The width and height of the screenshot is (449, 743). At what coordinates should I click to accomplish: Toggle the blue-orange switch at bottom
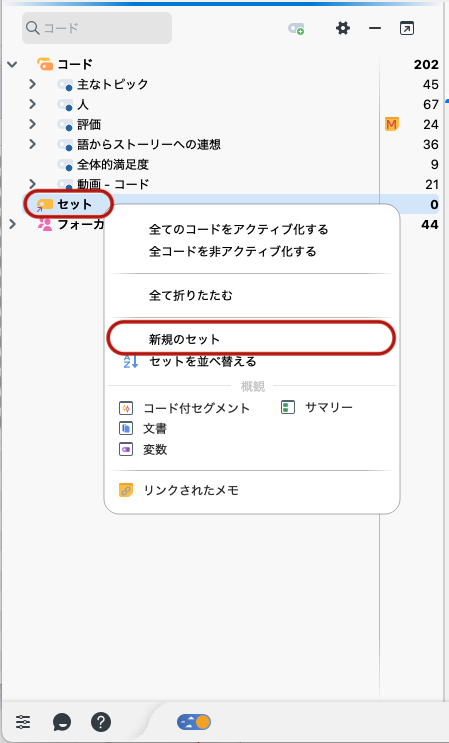point(194,722)
